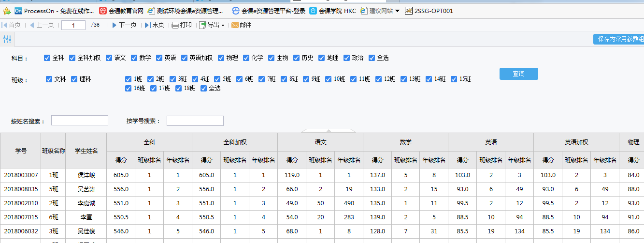Toggle the 化学 checkbox

[247, 58]
